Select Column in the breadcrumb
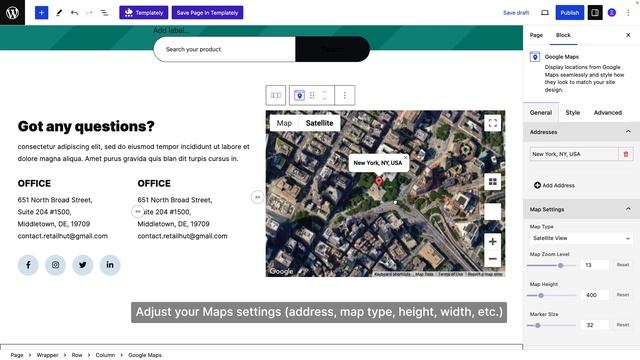The image size is (640, 360). pos(105,355)
